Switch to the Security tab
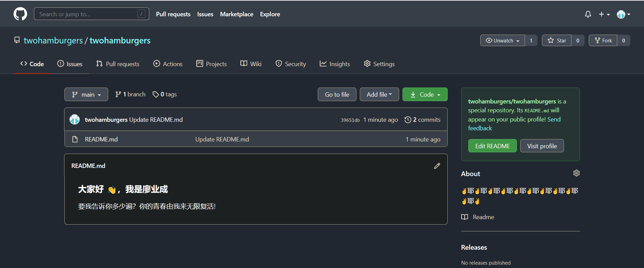This screenshot has height=268, width=644. [x=291, y=64]
